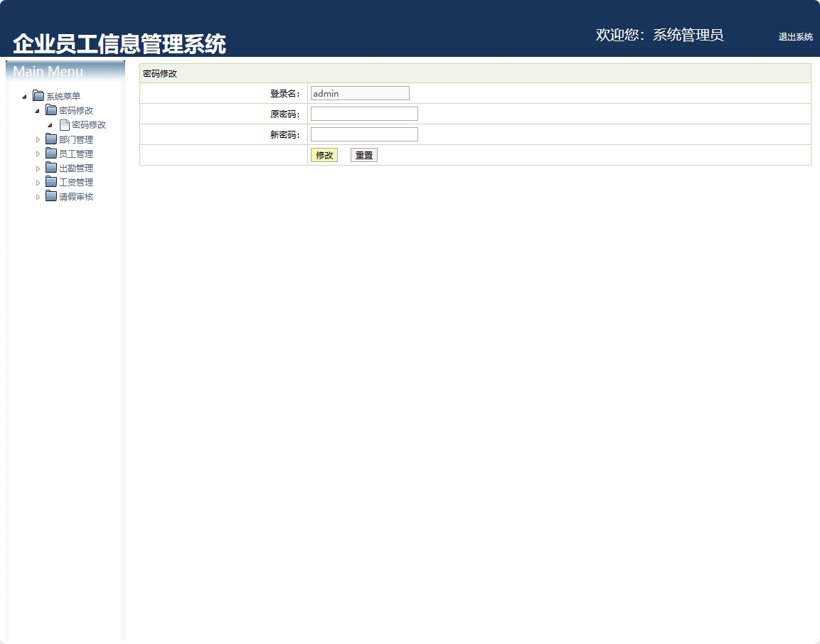The width and height of the screenshot is (820, 644).
Task: Expand the 请假审核 tree node
Action: coord(38,196)
